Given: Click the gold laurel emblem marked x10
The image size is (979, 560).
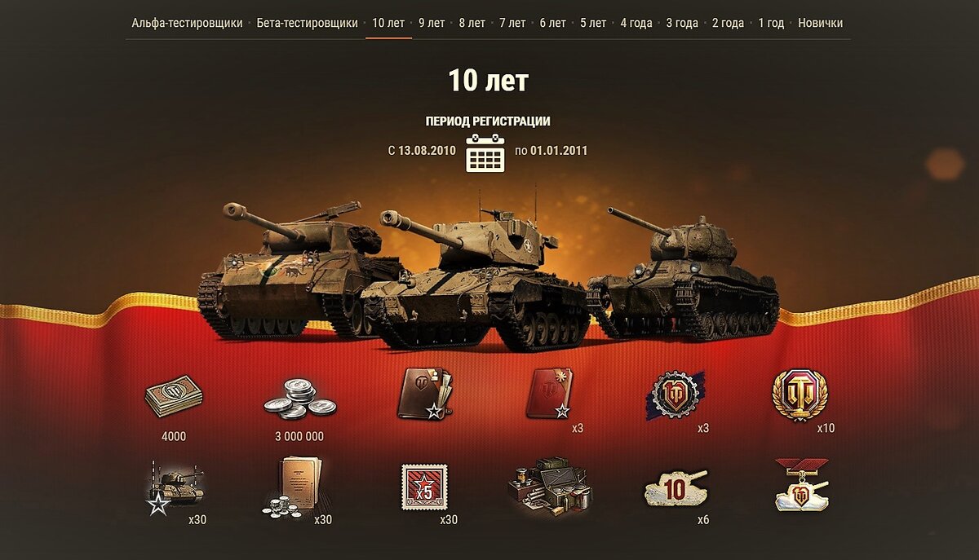Looking at the screenshot, I should click(x=800, y=395).
